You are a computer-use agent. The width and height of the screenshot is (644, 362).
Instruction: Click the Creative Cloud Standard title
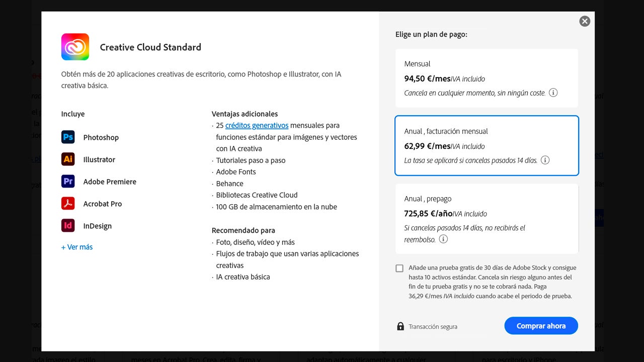150,47
